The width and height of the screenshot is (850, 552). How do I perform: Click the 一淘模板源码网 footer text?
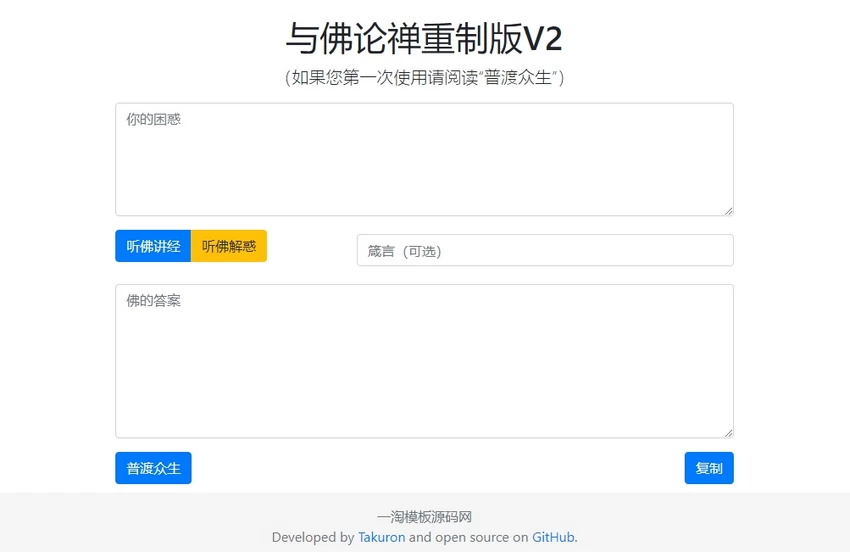tap(424, 517)
